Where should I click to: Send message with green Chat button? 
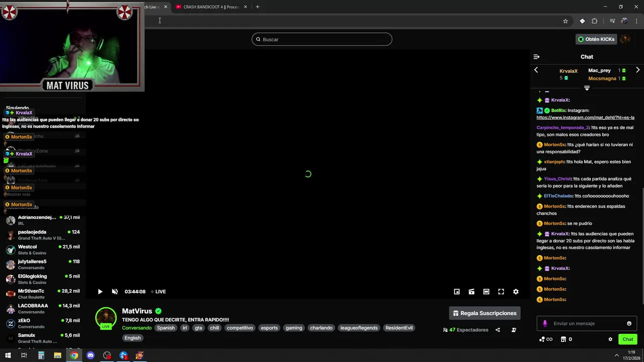[x=628, y=339]
